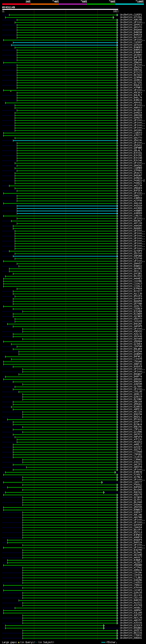
Task: Select label UniRef100_P25708
Action: [x=131, y=259]
